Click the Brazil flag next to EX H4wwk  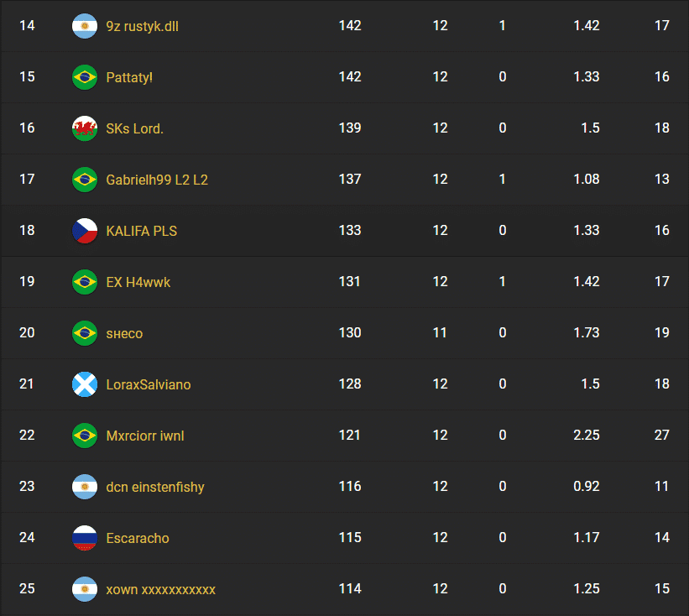84,282
